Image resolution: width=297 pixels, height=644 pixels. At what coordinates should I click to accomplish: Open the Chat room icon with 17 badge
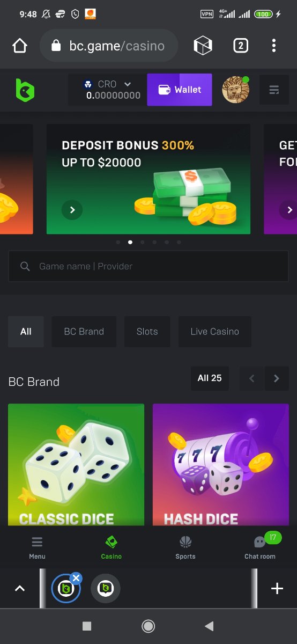pos(260,547)
